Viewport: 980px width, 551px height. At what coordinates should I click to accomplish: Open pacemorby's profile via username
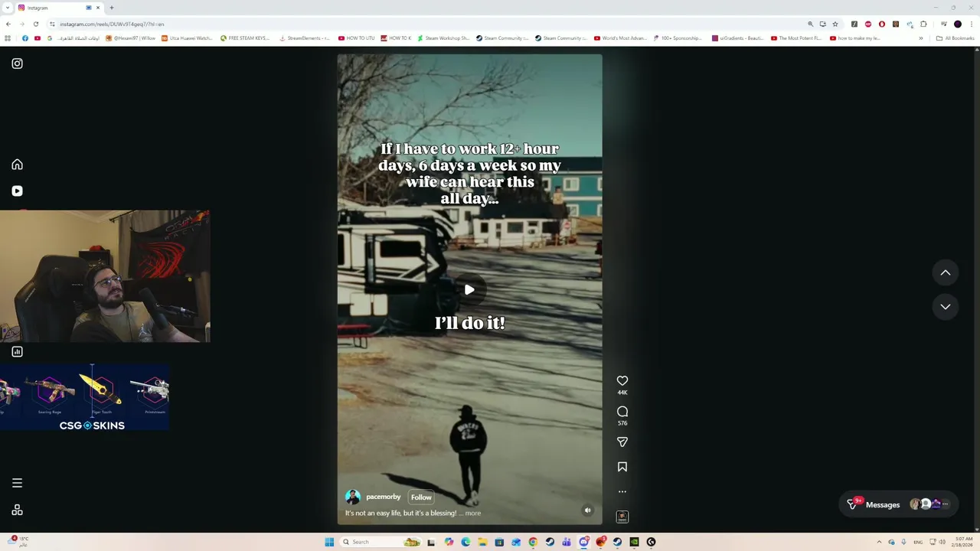pos(383,497)
